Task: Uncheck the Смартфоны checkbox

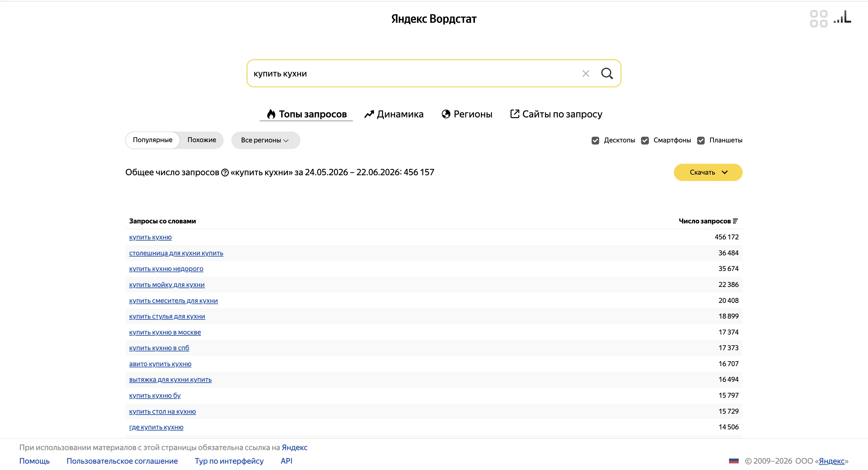Action: point(645,140)
